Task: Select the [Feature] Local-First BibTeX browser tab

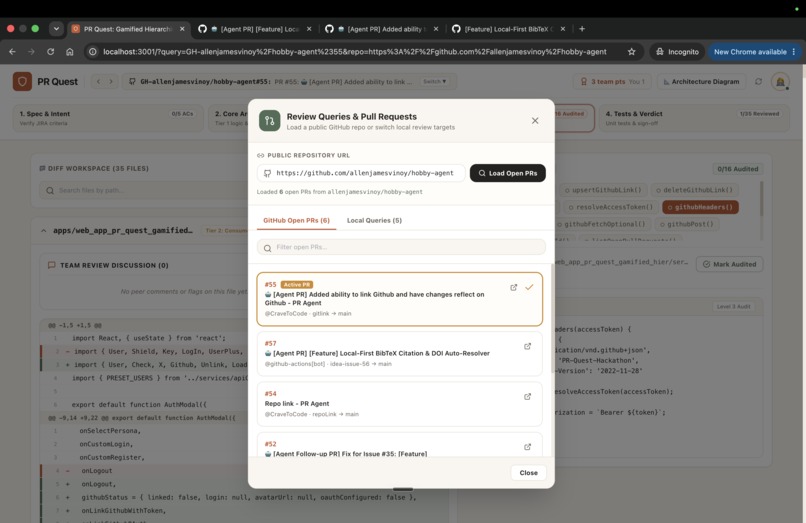Action: point(509,29)
